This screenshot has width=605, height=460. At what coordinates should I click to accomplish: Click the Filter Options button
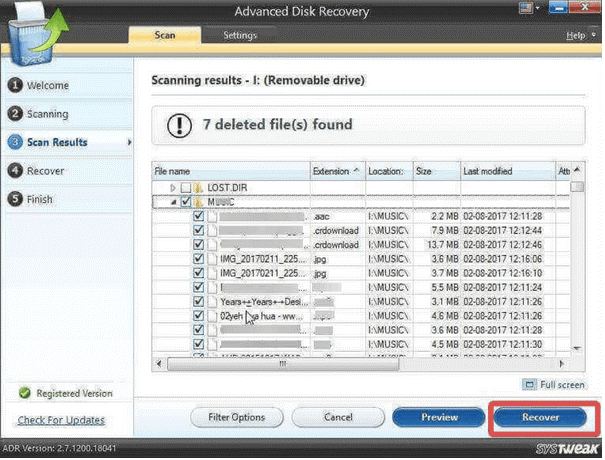click(237, 417)
